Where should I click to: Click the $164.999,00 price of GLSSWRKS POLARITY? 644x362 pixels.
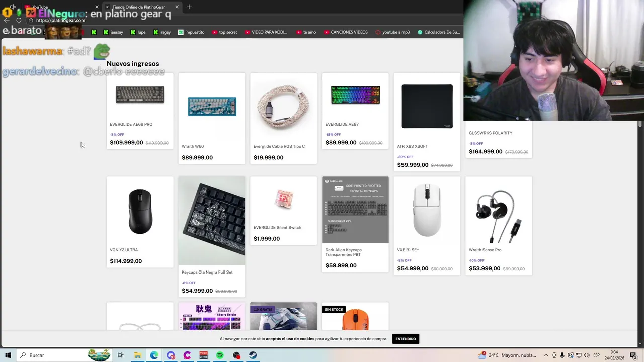point(486,152)
